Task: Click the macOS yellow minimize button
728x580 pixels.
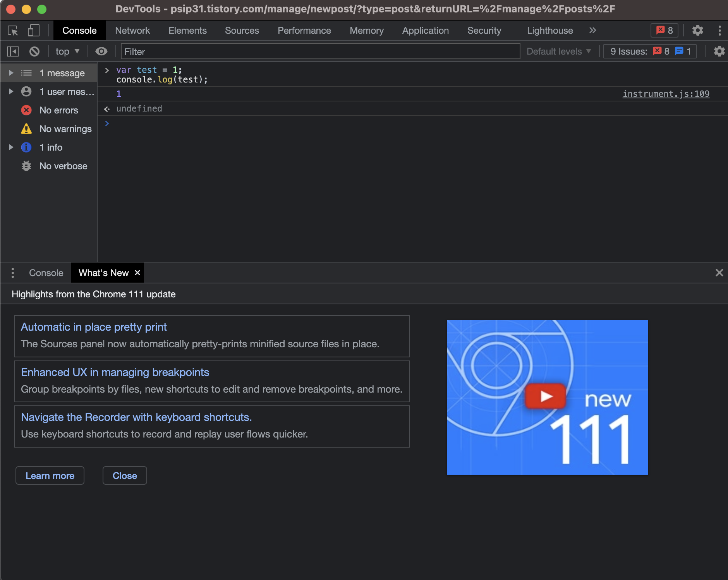Action: [x=26, y=9]
